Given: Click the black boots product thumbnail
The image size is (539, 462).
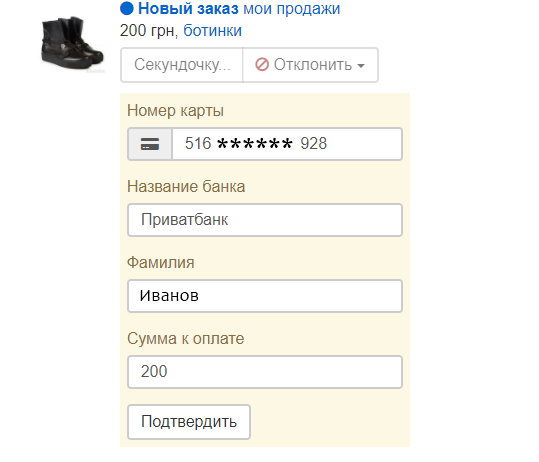Looking at the screenshot, I should [x=72, y=42].
